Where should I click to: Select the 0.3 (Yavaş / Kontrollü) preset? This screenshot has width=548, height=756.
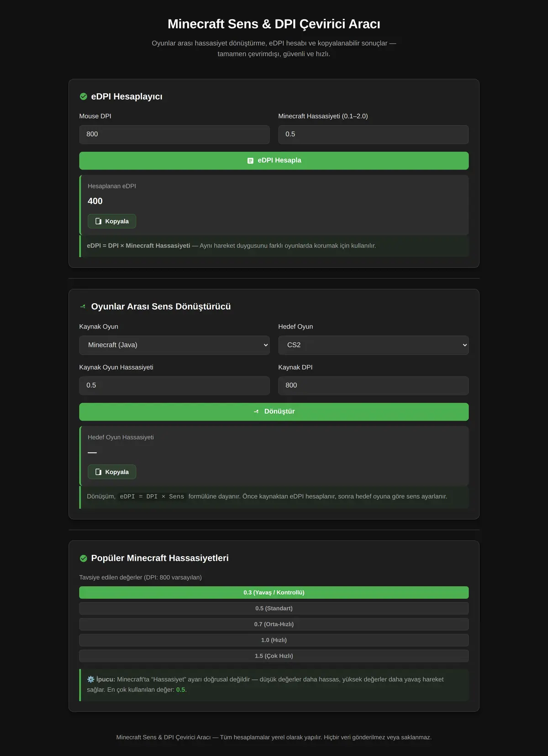point(274,592)
